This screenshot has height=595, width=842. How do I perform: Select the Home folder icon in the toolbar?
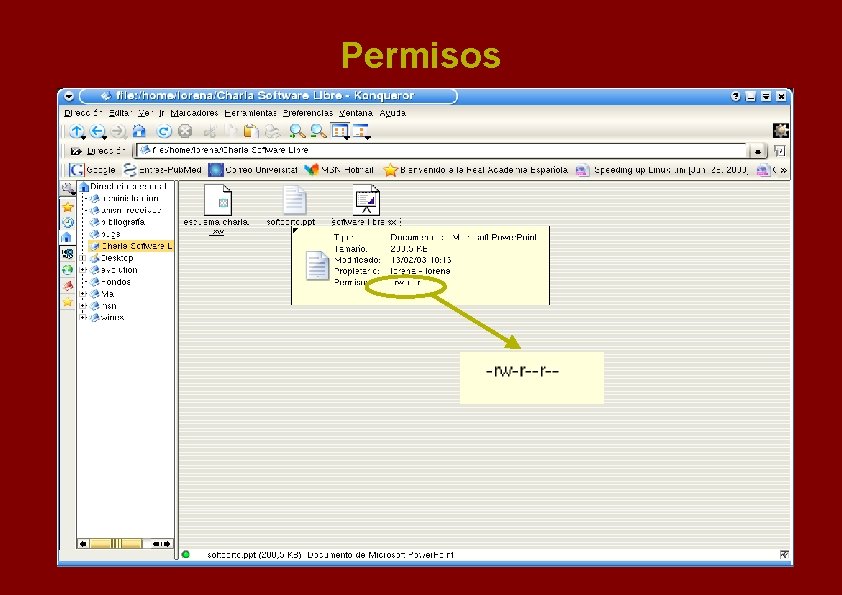coord(141,131)
